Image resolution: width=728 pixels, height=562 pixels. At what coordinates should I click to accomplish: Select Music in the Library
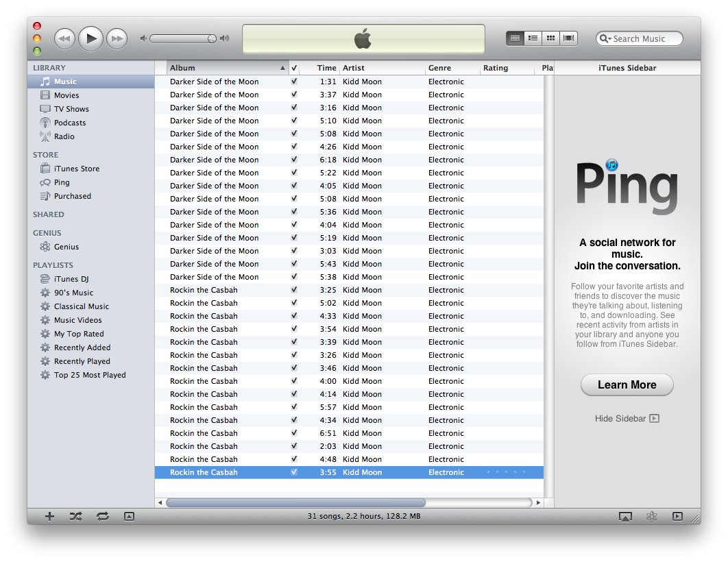(91, 82)
